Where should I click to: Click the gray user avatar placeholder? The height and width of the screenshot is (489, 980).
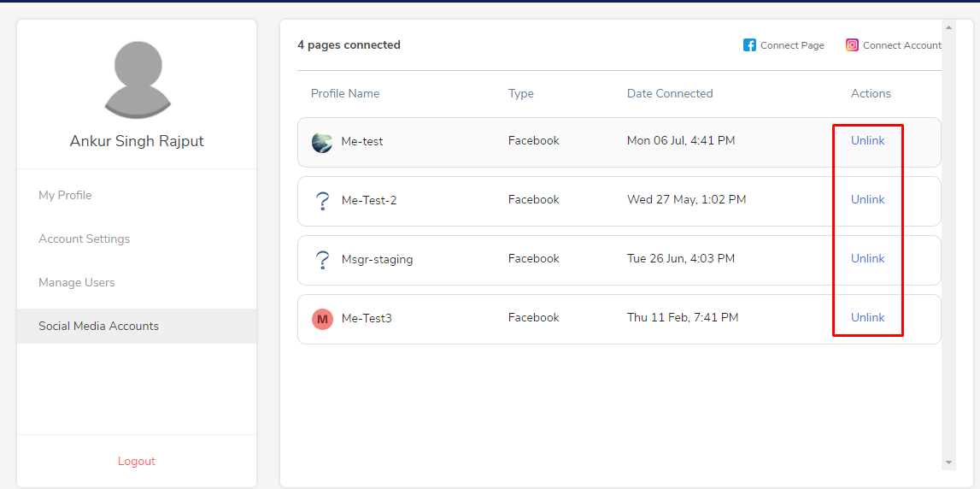(x=137, y=80)
